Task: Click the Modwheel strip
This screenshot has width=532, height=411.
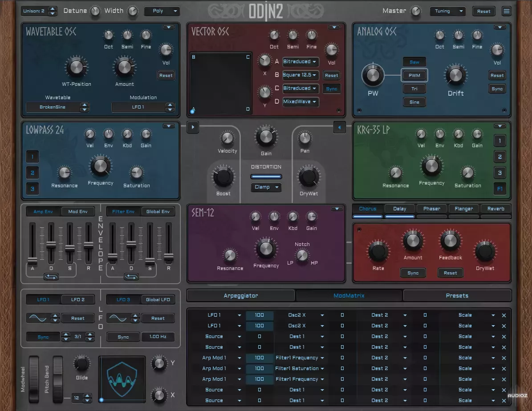Action: (x=33, y=379)
